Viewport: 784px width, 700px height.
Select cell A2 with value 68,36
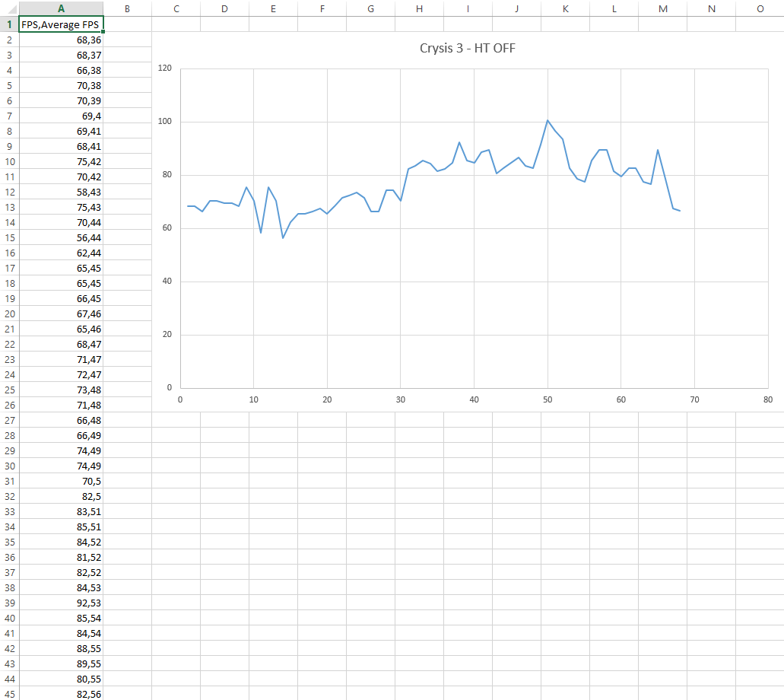coord(62,40)
